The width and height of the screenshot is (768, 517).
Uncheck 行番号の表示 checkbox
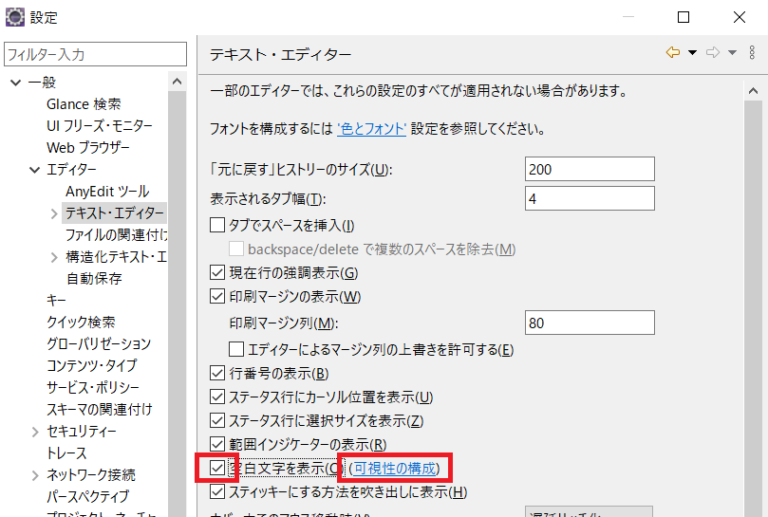217,374
